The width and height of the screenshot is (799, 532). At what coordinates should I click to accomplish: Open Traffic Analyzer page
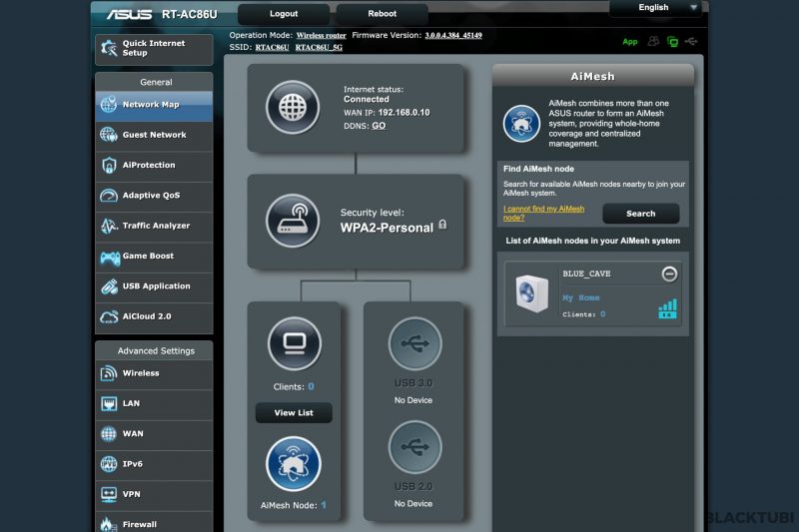[x=154, y=226]
